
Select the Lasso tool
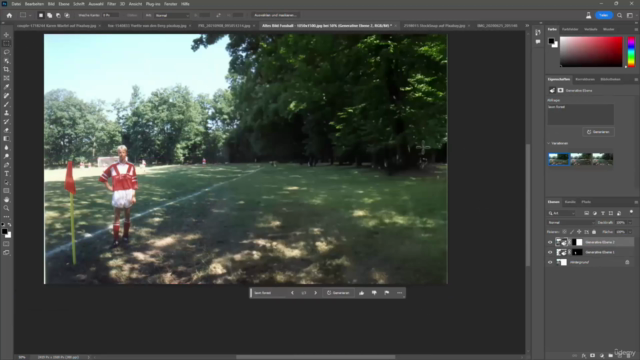[x=6, y=52]
